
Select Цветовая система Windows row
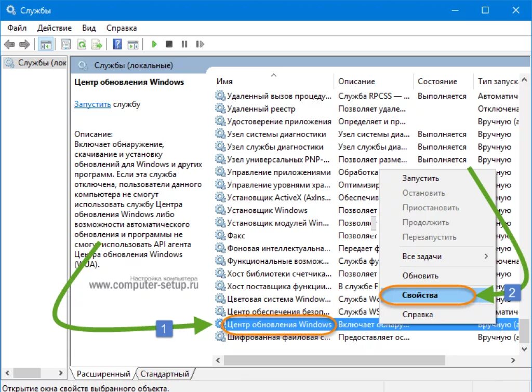[297, 299]
